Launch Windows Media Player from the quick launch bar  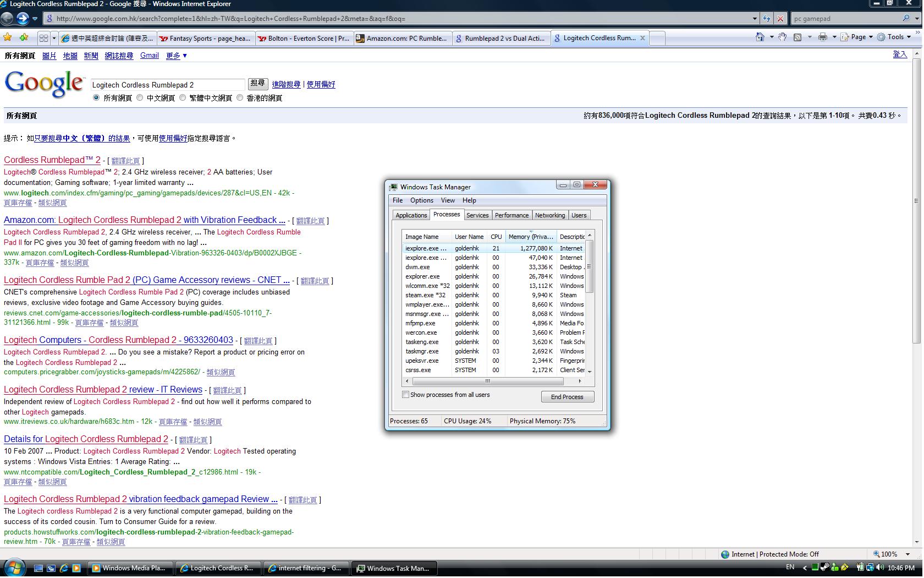pos(76,568)
